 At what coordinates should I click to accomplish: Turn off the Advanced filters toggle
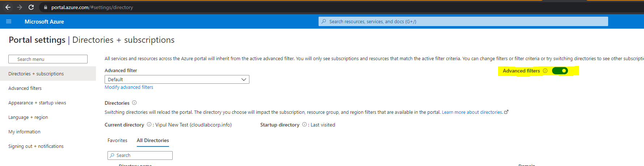[x=560, y=71]
